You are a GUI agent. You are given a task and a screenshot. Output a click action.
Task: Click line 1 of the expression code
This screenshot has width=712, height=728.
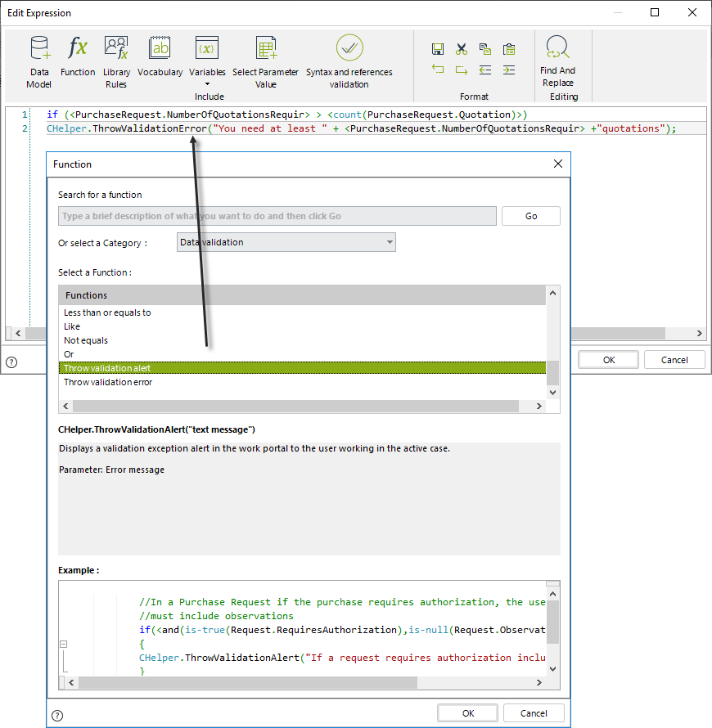tap(286, 115)
